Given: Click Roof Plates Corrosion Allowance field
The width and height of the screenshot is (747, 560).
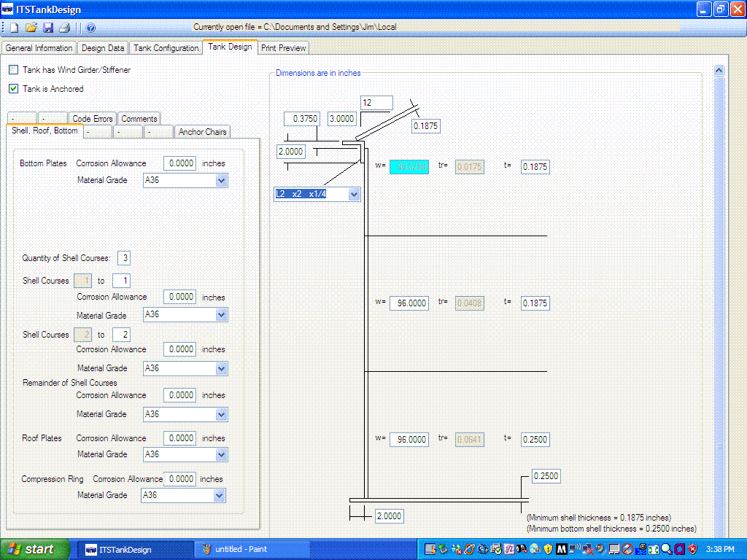Looking at the screenshot, I should [x=179, y=438].
